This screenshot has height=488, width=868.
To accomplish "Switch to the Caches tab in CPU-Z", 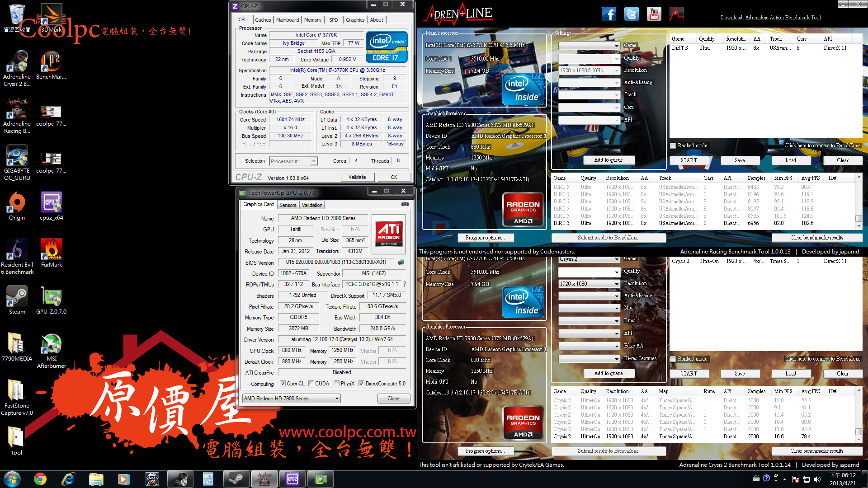I will click(263, 20).
